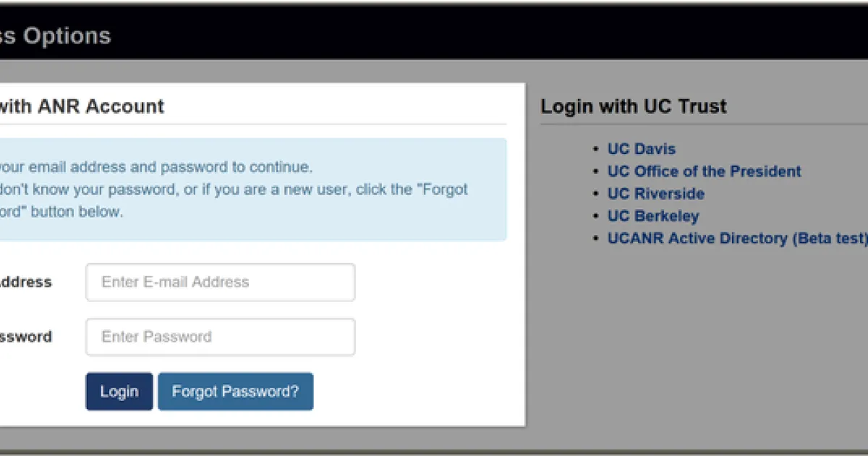This screenshot has width=868, height=456.
Task: Click the E-mail Address field label
Action: [25, 282]
